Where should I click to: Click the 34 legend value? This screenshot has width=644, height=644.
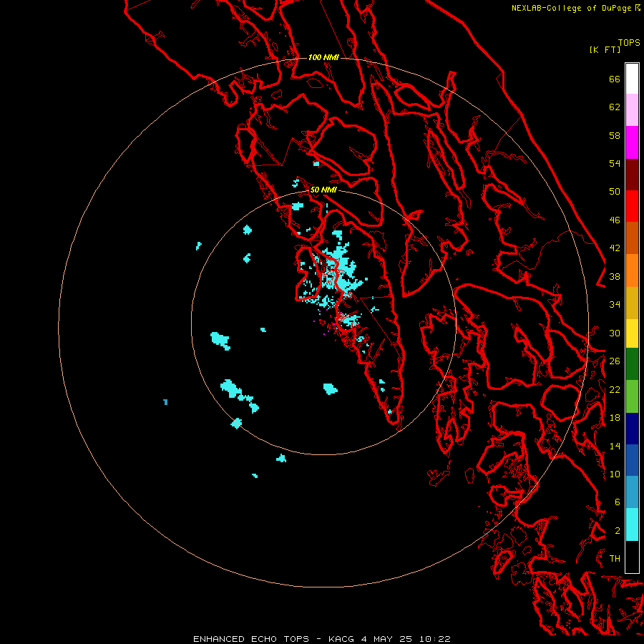(615, 305)
